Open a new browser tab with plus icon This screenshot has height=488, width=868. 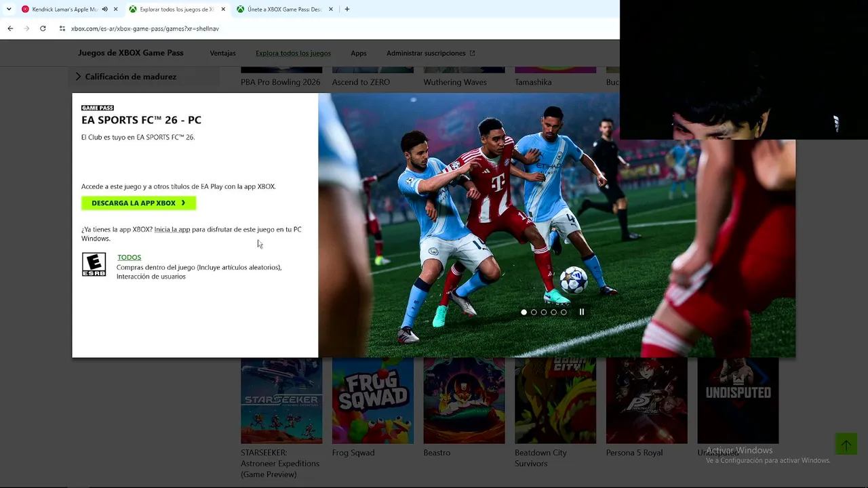tap(347, 9)
